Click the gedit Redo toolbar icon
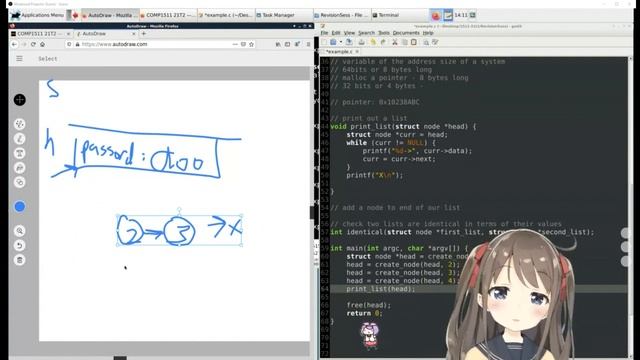Screen dimensions: 640x360 coord(383,42)
